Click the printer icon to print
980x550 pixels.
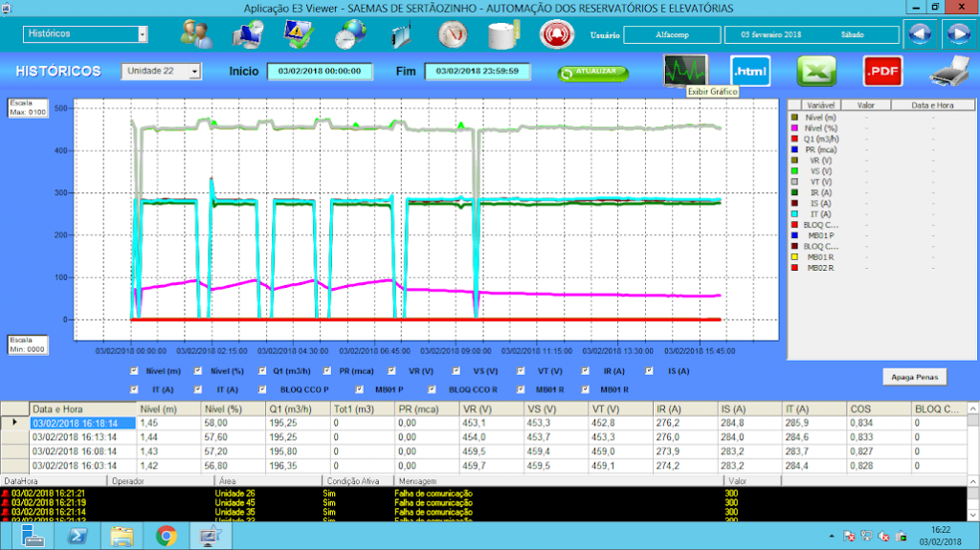coord(949,71)
